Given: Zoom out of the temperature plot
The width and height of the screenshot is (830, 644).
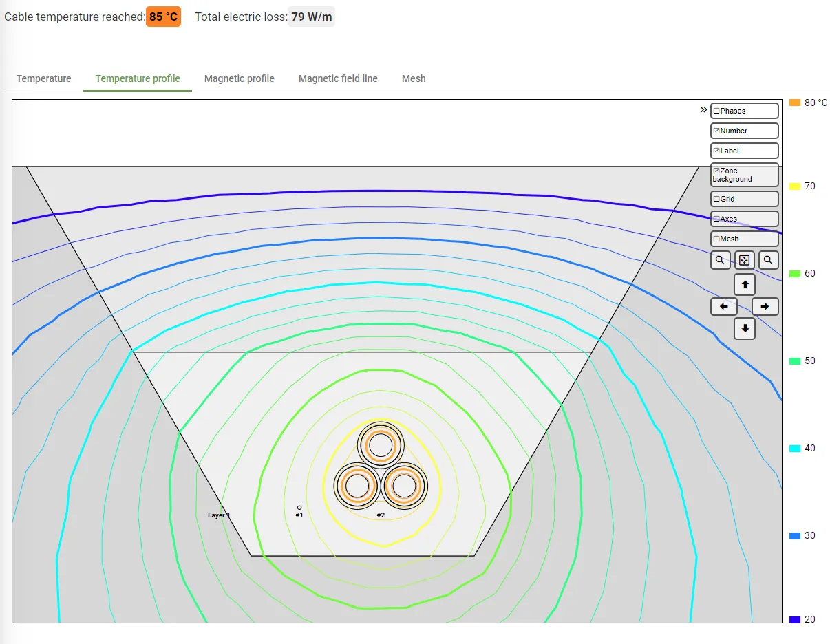Looking at the screenshot, I should (768, 260).
